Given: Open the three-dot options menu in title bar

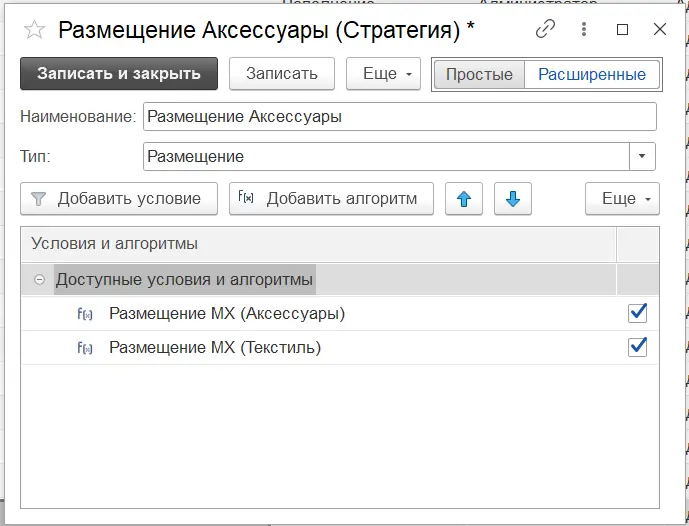Looking at the screenshot, I should coord(584,29).
